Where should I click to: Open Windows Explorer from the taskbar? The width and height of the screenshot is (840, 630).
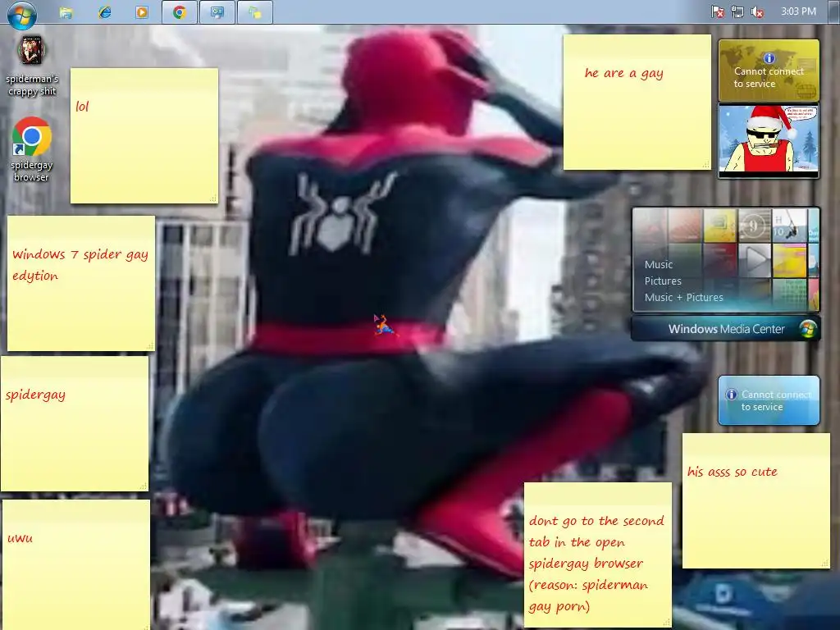(x=66, y=12)
